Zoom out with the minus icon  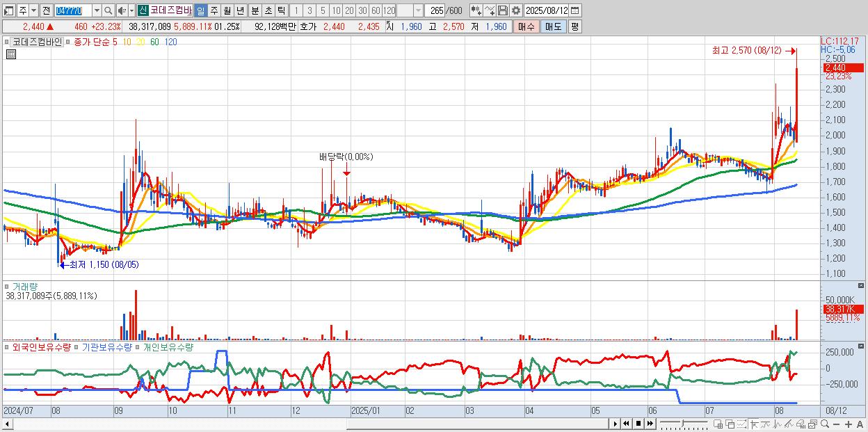click(x=837, y=424)
